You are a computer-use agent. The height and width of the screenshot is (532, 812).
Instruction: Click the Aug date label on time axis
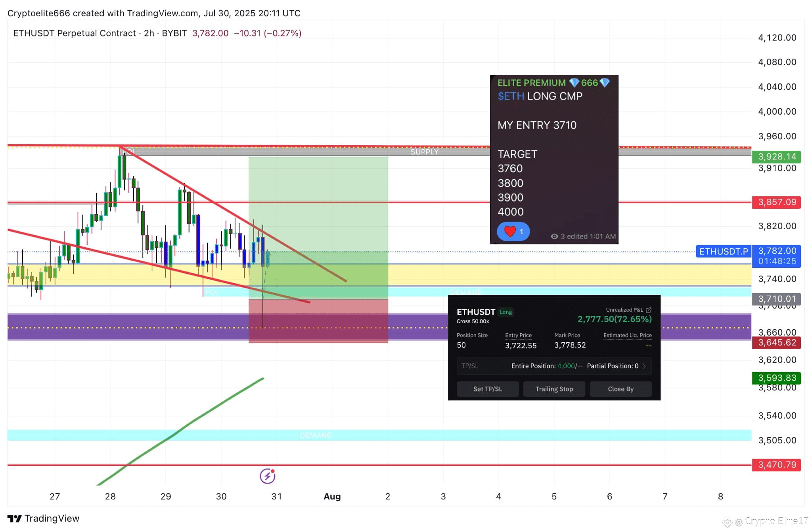coord(332,496)
